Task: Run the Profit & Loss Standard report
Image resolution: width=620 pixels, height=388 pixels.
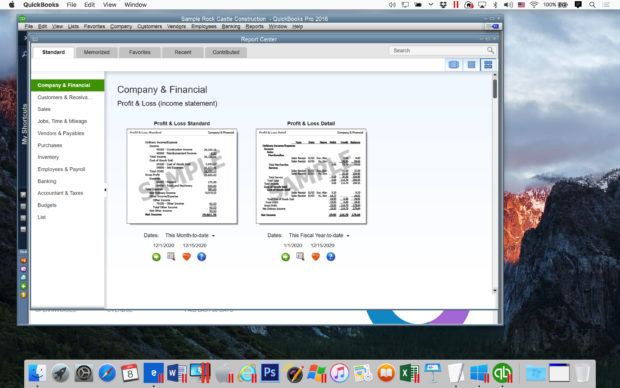Action: tap(156, 257)
